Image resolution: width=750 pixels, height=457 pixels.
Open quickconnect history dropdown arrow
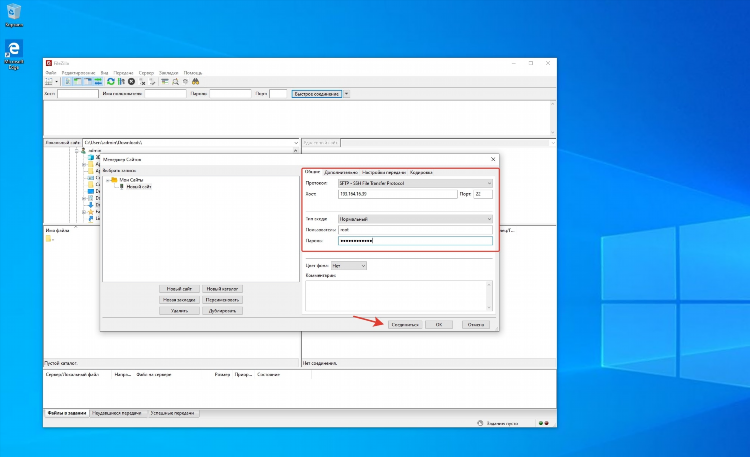click(347, 94)
